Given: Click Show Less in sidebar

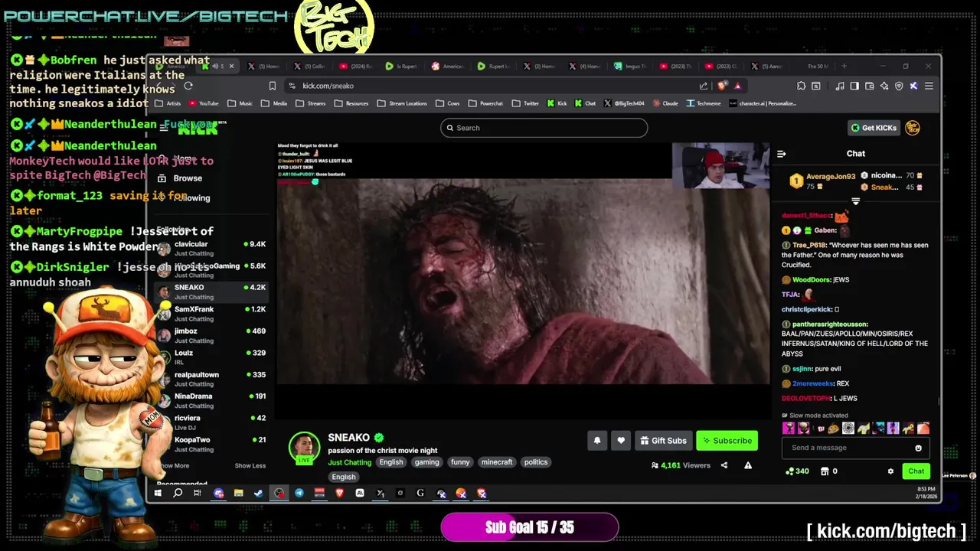Looking at the screenshot, I should [x=250, y=465].
